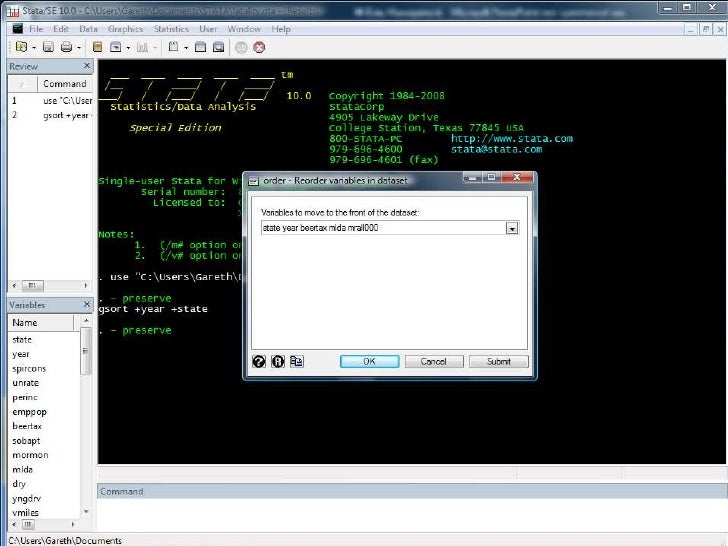
Task: Expand the variables combo box dropdown arrow
Action: (x=512, y=228)
